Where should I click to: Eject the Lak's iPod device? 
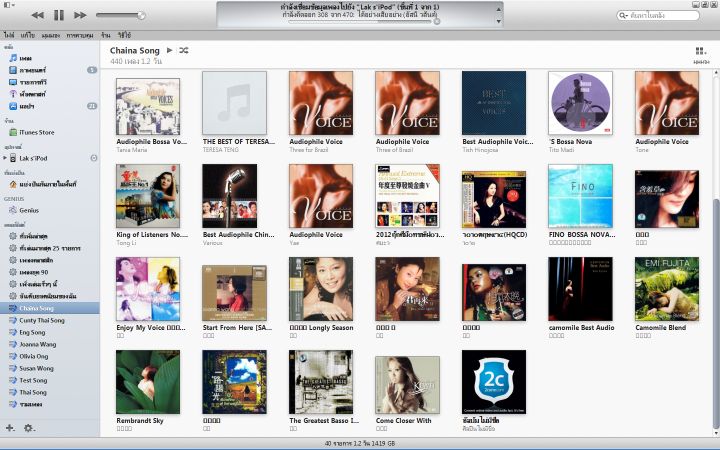(93, 158)
